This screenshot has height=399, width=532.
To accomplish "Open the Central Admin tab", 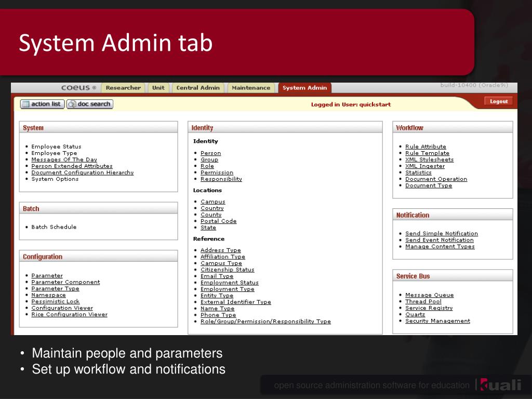I will coord(198,87).
